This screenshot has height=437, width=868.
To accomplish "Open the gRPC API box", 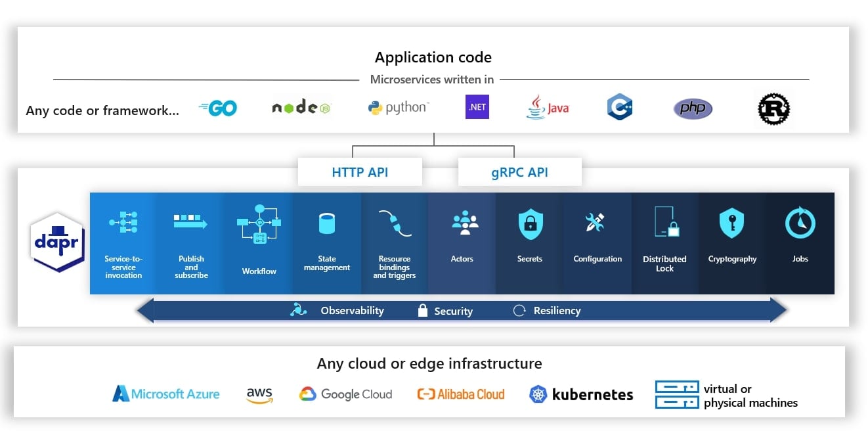I will (x=519, y=172).
